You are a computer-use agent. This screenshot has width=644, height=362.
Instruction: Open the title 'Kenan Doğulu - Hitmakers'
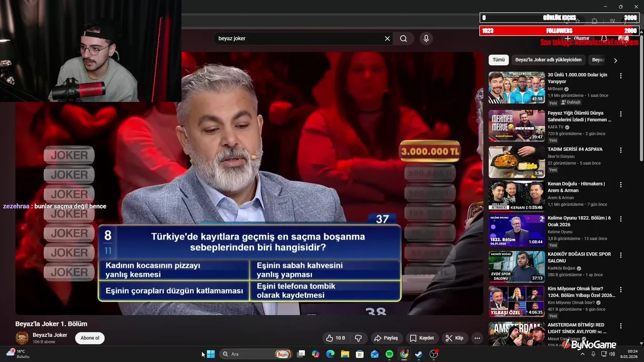577,187
